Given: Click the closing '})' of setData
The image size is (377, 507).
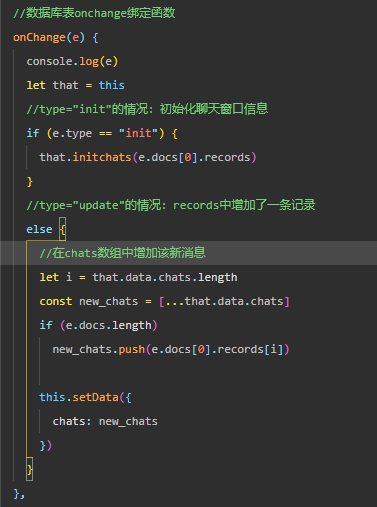Looking at the screenshot, I should [x=46, y=445].
